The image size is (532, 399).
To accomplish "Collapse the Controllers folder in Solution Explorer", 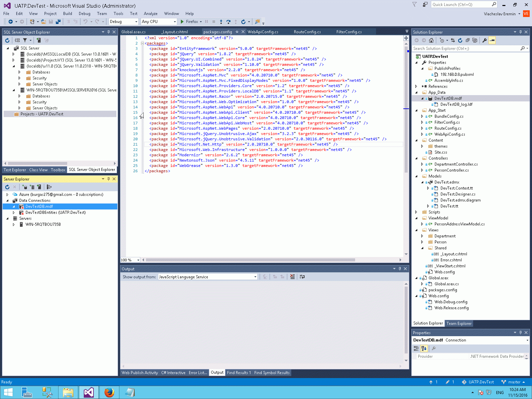I will point(416,158).
